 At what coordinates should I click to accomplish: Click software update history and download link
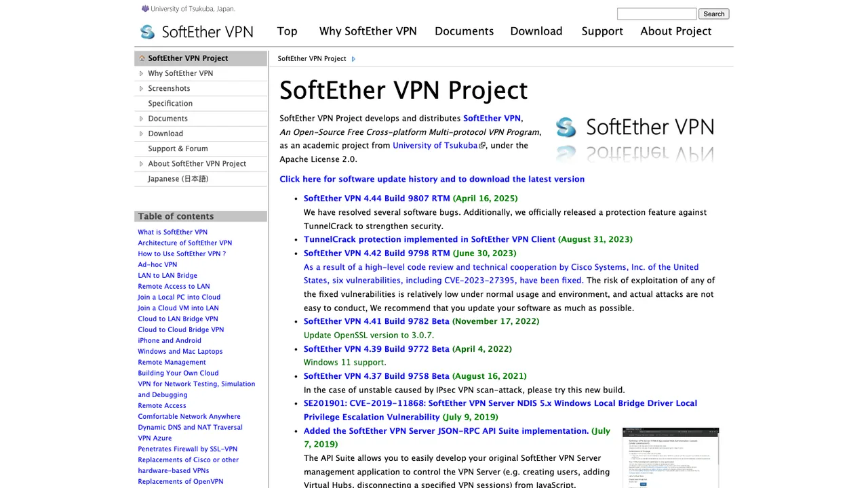432,179
